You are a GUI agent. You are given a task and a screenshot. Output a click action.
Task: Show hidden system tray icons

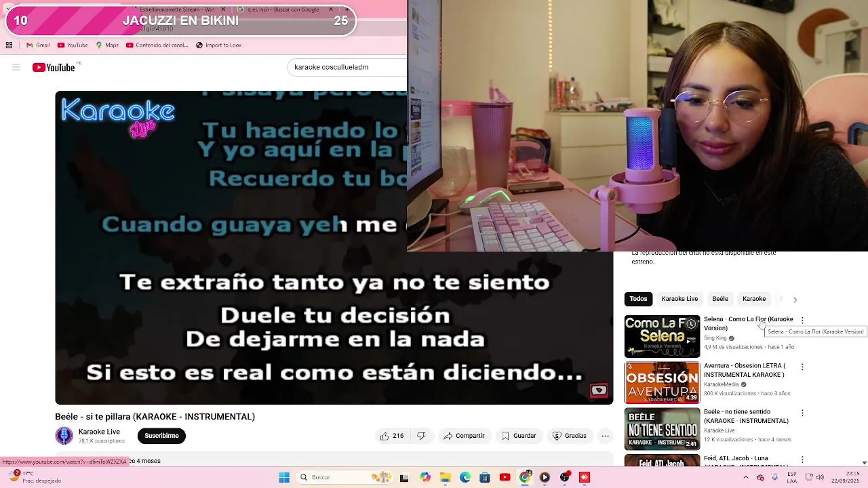pos(746,477)
